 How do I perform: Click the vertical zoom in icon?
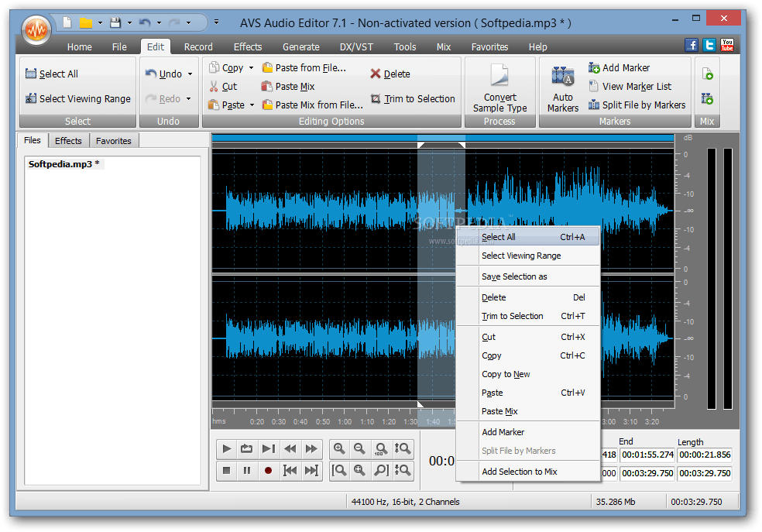(402, 448)
